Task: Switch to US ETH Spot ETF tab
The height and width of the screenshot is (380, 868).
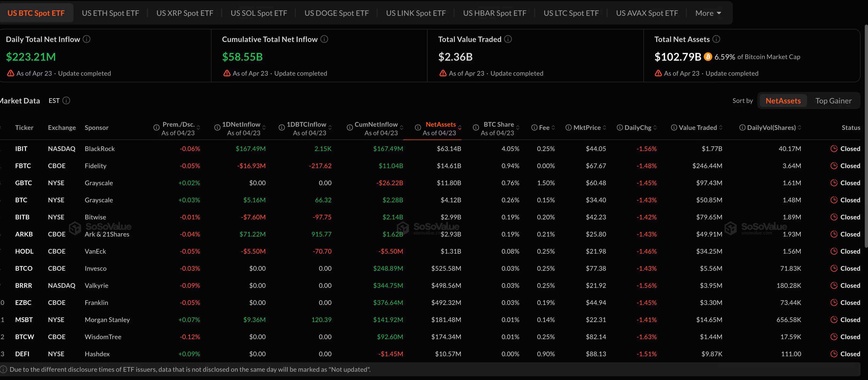Action: click(x=111, y=13)
